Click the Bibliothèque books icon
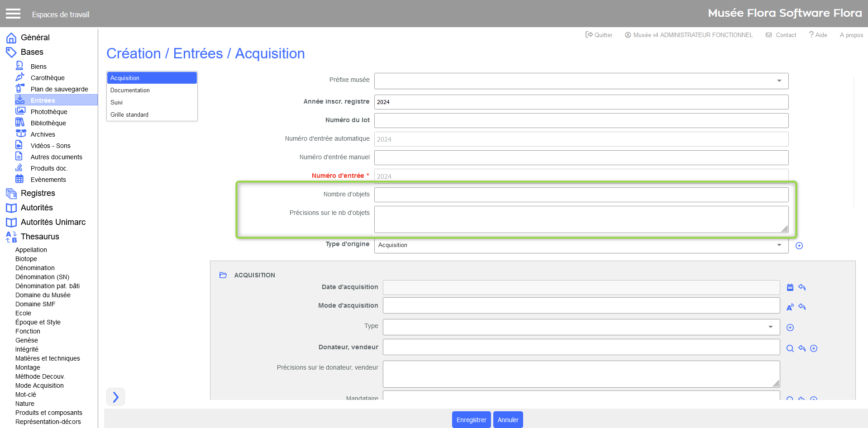The width and height of the screenshot is (868, 428). pyautogui.click(x=20, y=123)
